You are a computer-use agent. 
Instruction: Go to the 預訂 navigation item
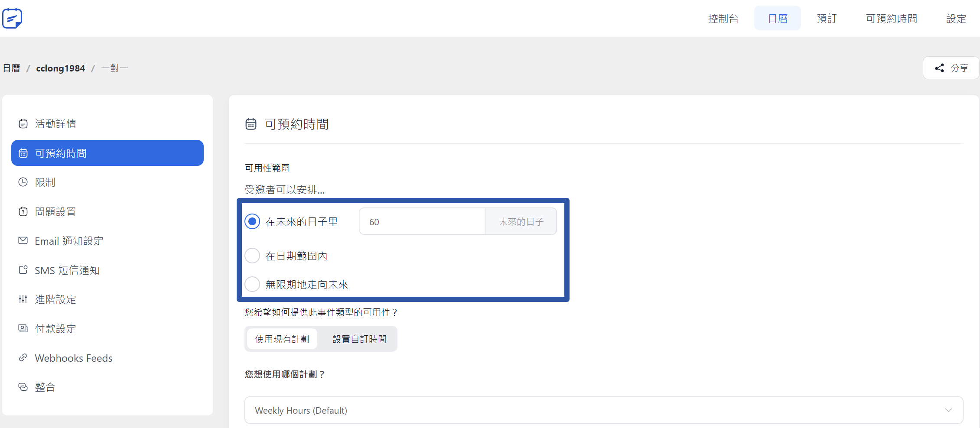pyautogui.click(x=826, y=19)
